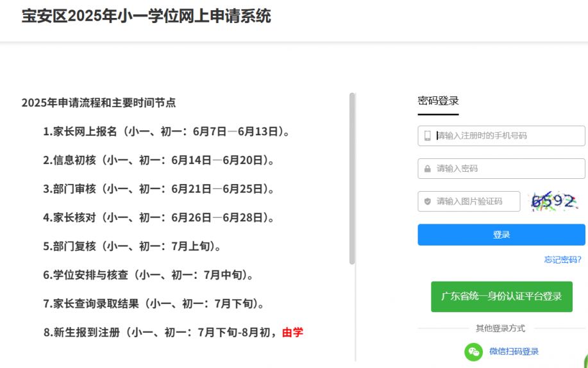Click the heading 2025年申请流程和主要时间节点
The width and height of the screenshot is (588, 368).
[x=99, y=103]
